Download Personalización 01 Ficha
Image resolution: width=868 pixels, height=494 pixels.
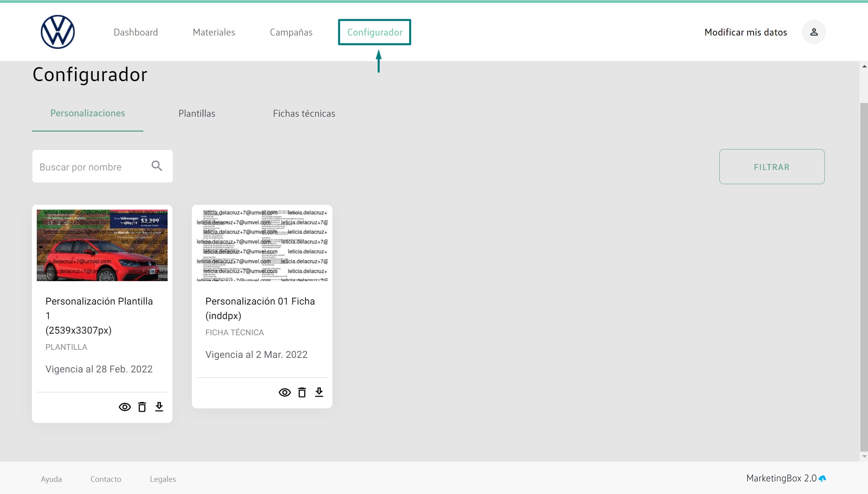click(319, 392)
